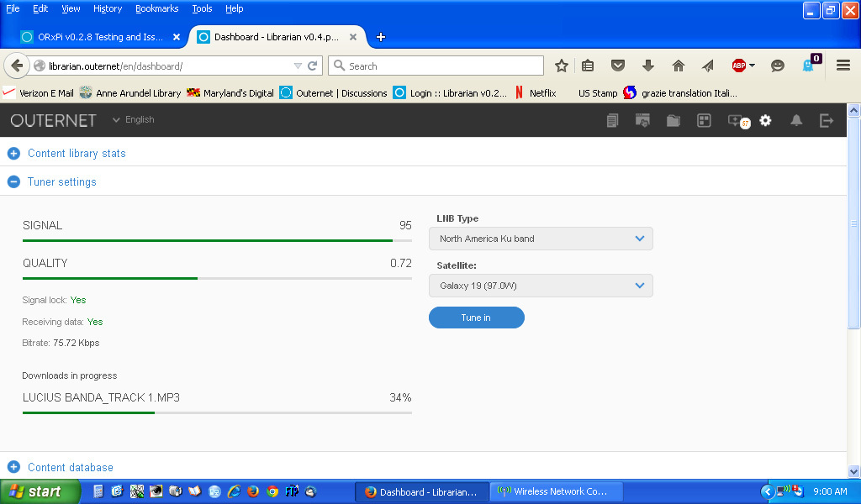Viewport: 861px width, 504px height.
Task: Open the Firefox hamburger menu
Action: click(x=843, y=66)
